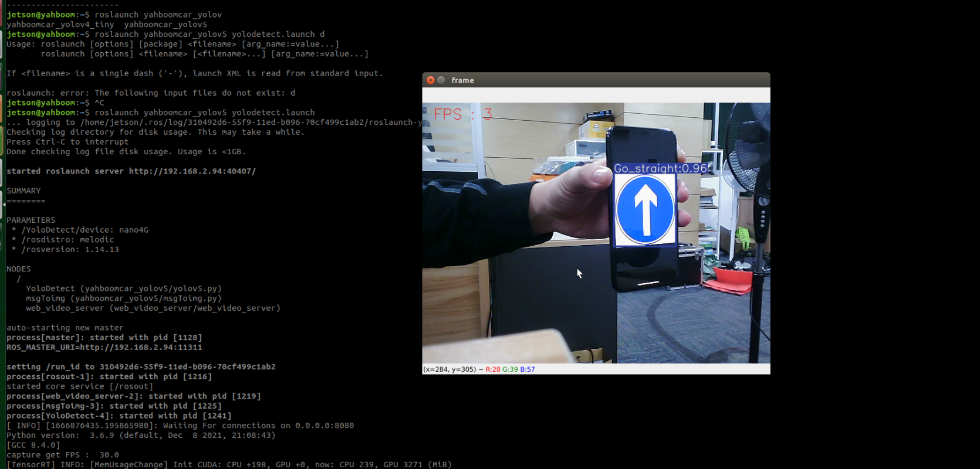Click the R:28 red value in status bar
The width and height of the screenshot is (980, 469).
493,369
